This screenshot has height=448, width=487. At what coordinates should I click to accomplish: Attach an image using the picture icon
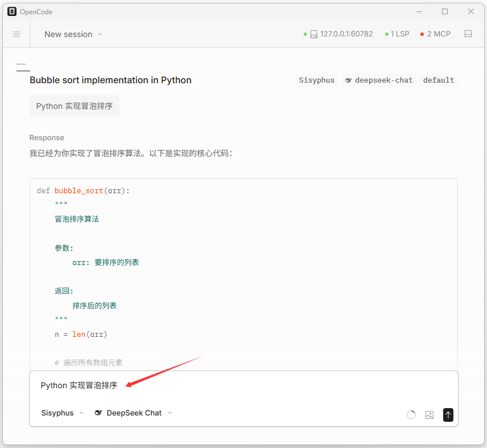[x=429, y=415]
